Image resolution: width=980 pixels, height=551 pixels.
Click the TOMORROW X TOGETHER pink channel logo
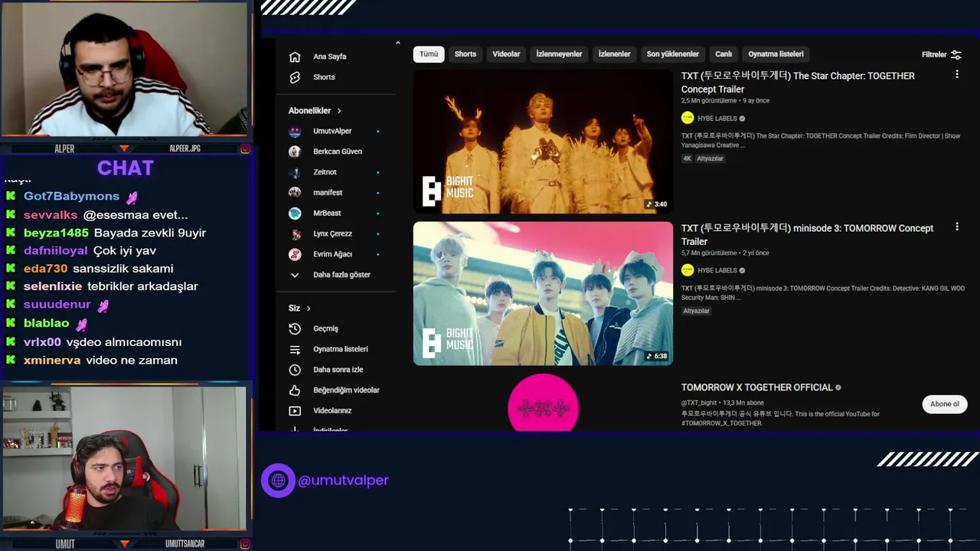(543, 403)
